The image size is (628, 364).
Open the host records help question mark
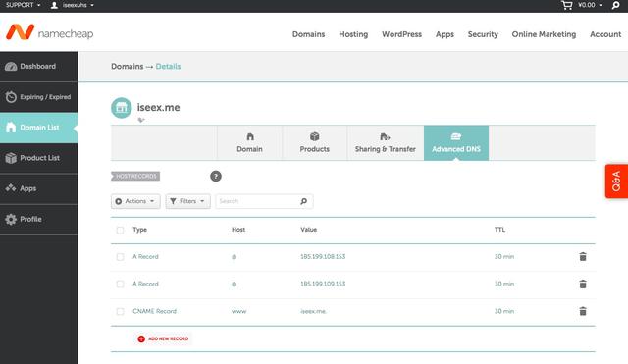point(216,177)
